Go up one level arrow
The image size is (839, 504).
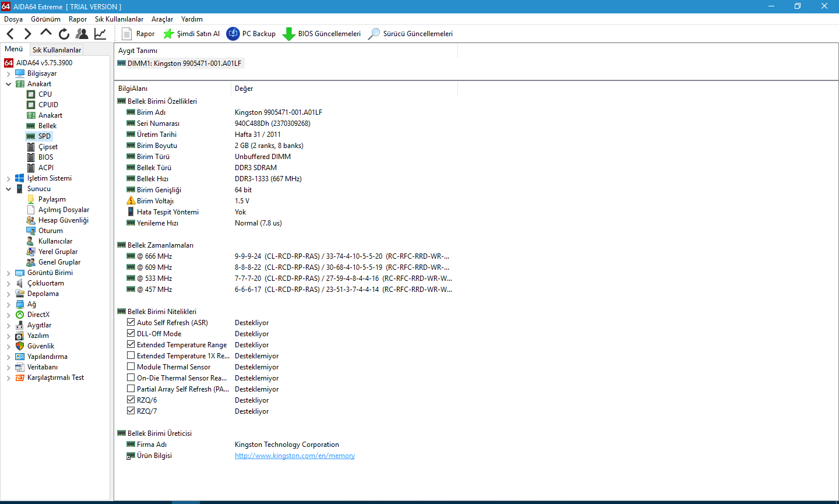(46, 33)
